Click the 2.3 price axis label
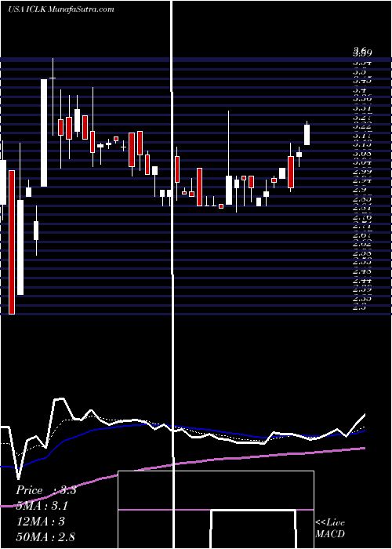This screenshot has height=549, width=392. 360,307
